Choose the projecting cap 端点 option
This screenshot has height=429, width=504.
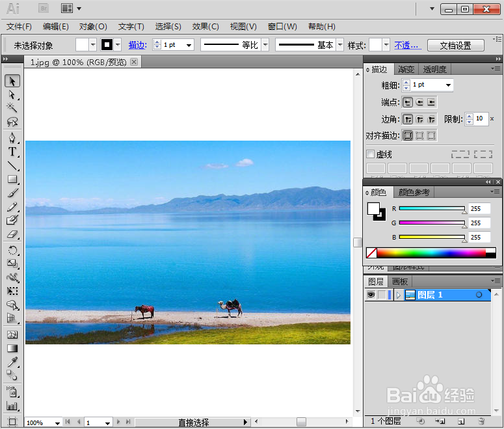(x=431, y=102)
